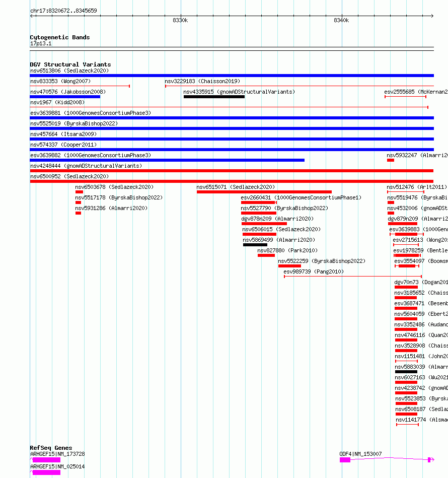Click nsv1141774 (Alsmadi) label
Image resolution: width=448 pixels, height=478 pixels.
tap(422, 420)
